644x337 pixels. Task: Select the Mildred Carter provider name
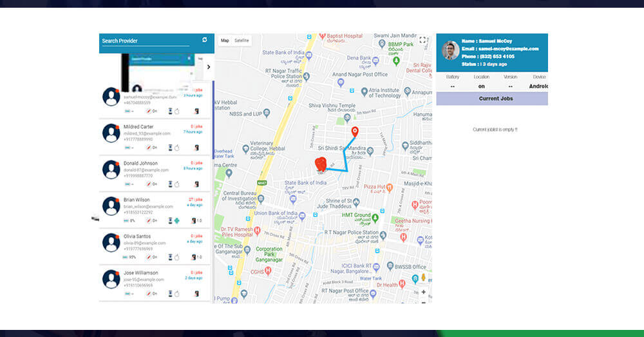tap(138, 126)
